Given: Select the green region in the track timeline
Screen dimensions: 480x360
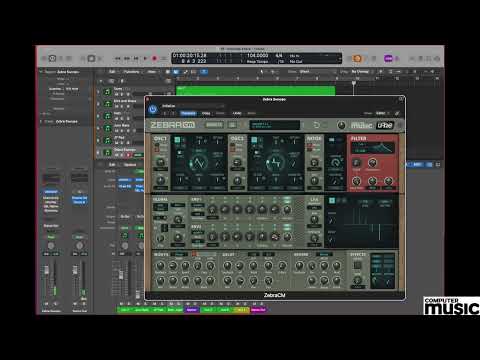Looking at the screenshot, I should (x=256, y=91).
